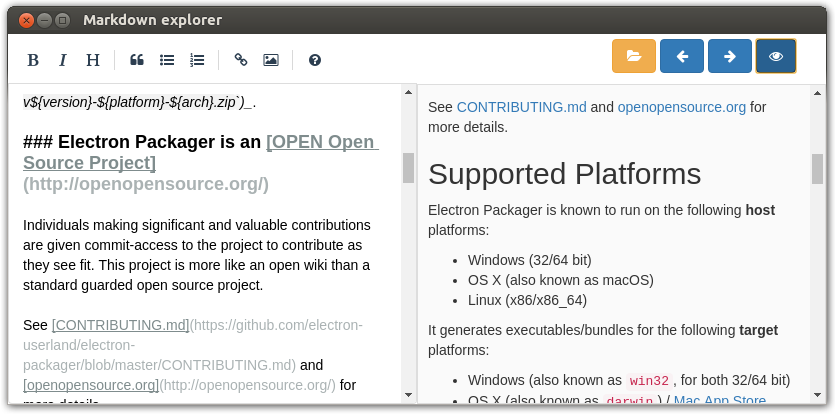The image size is (836, 415).
Task: Insert a heading with the H icon
Action: (93, 60)
